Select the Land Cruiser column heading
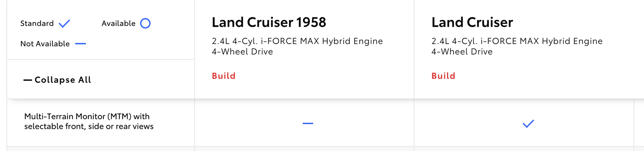 pyautogui.click(x=472, y=22)
